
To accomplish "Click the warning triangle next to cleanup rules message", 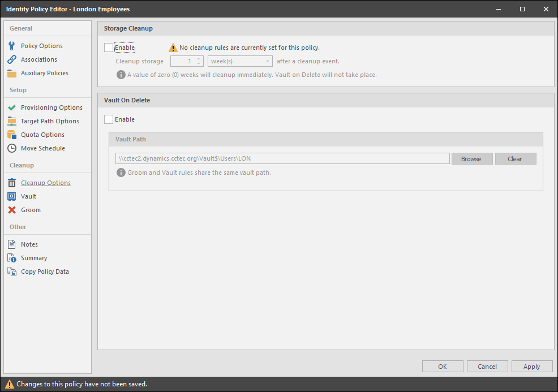I will (173, 48).
